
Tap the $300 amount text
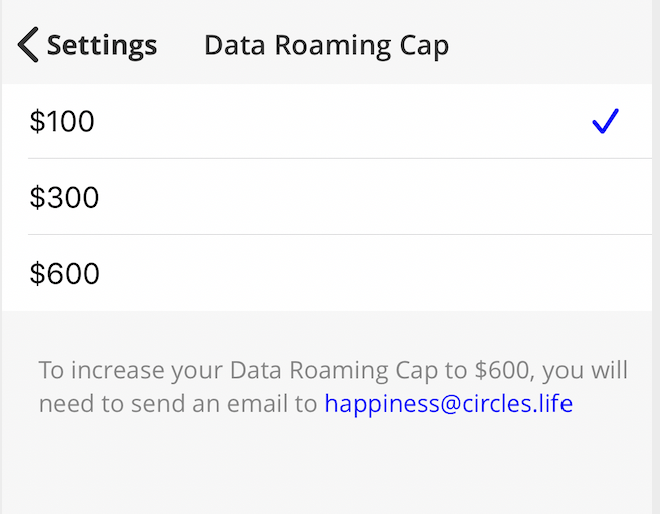64,197
